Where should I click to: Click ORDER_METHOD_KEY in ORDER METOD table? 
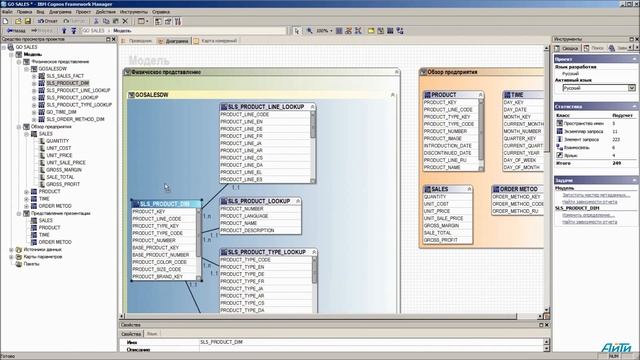coord(518,196)
